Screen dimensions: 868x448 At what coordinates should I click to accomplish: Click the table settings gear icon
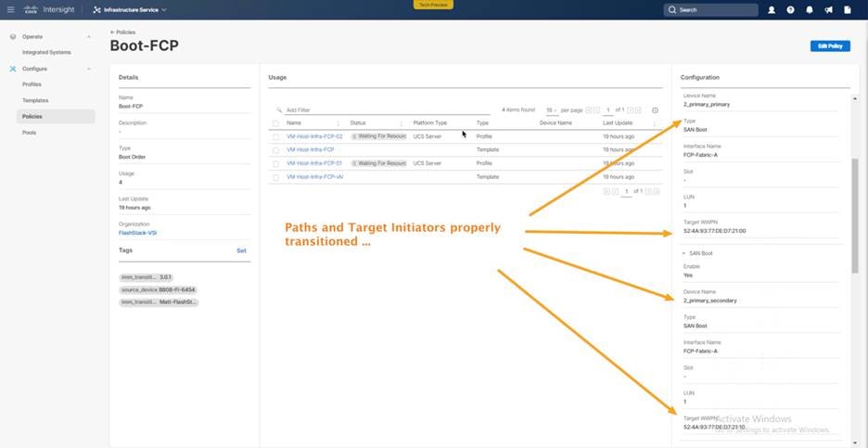(x=655, y=110)
